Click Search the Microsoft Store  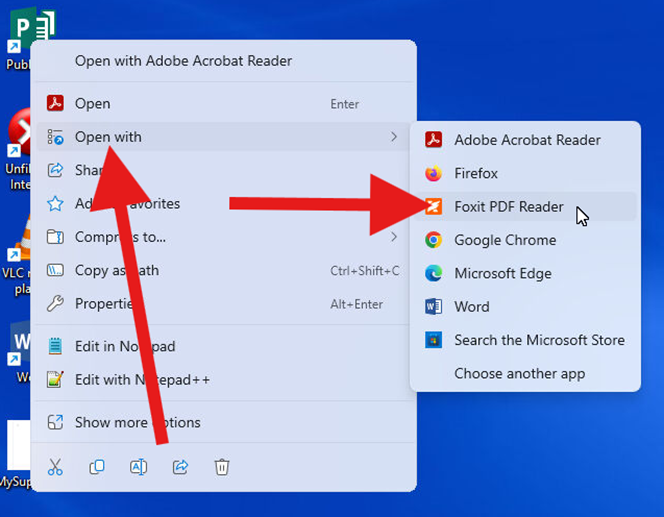[538, 340]
